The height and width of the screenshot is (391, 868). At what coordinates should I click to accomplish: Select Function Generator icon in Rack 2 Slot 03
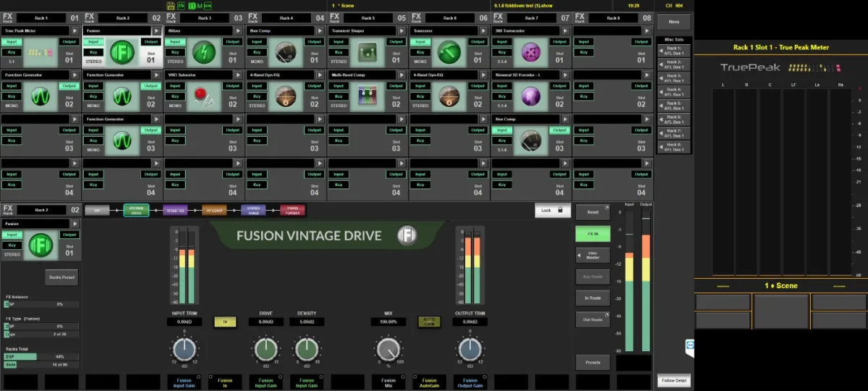point(122,139)
